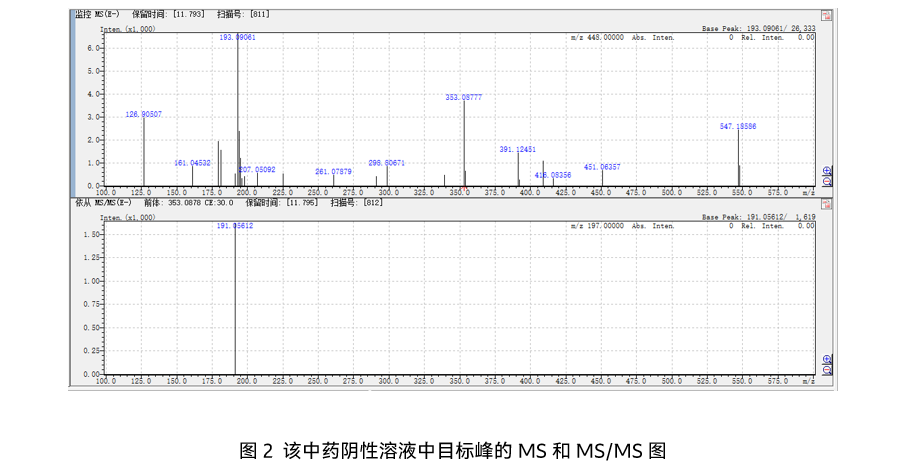This screenshot has width=900, height=466.
Task: Select the 298.80671 peak label
Action: [386, 163]
